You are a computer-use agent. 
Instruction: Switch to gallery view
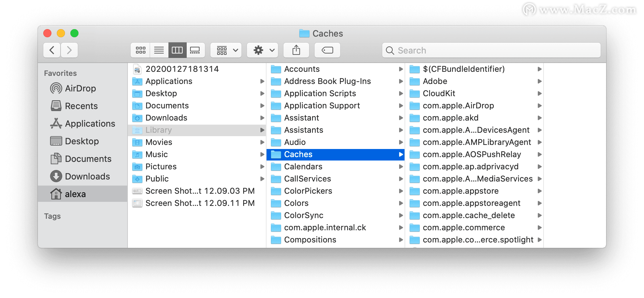pyautogui.click(x=195, y=50)
